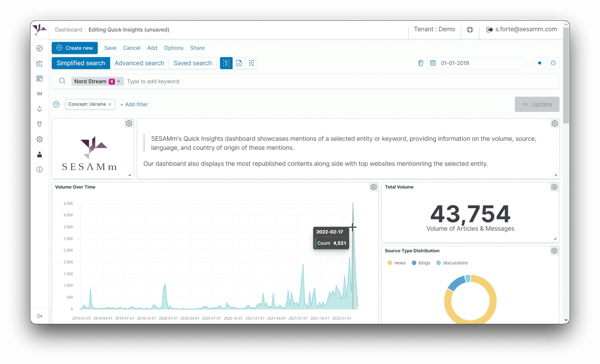Click the 01-01-2019 date field

pyautogui.click(x=475, y=63)
